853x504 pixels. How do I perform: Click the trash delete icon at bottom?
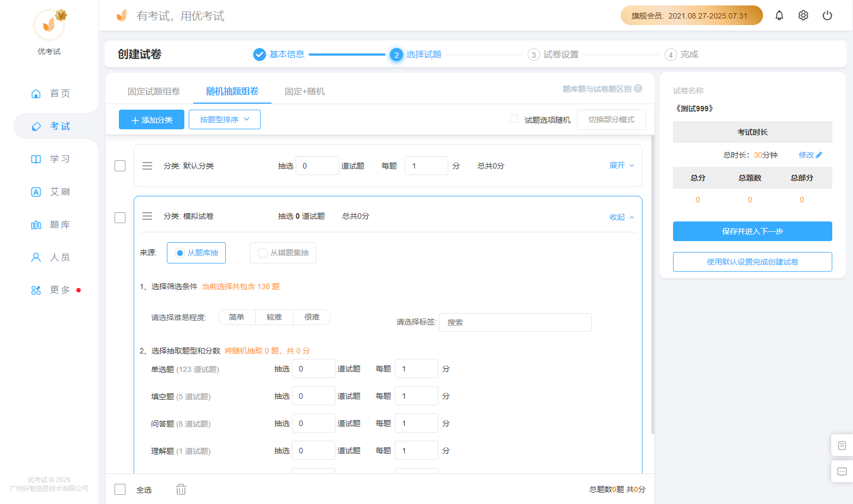[181, 489]
